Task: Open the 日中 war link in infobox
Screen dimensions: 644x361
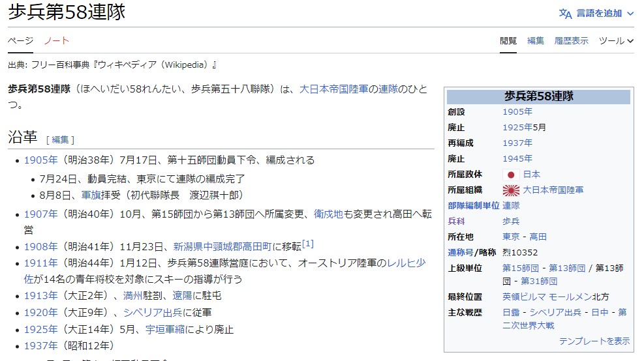Action: pyautogui.click(x=600, y=313)
